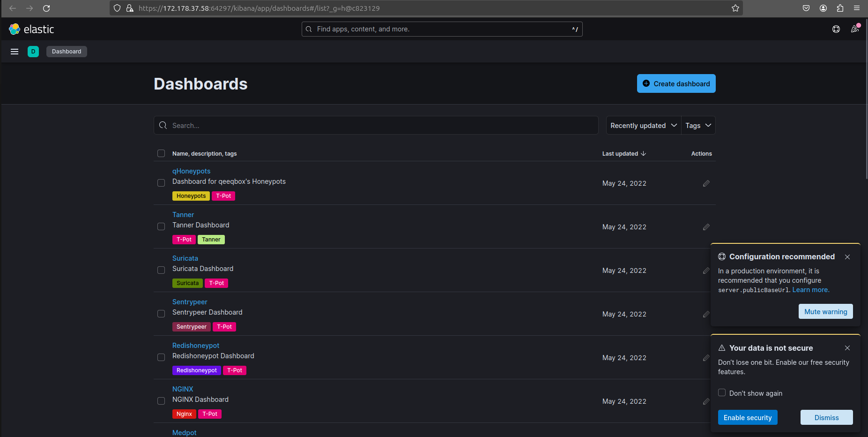
Task: Edit the Suricata dashboard pencil icon
Action: point(706,271)
